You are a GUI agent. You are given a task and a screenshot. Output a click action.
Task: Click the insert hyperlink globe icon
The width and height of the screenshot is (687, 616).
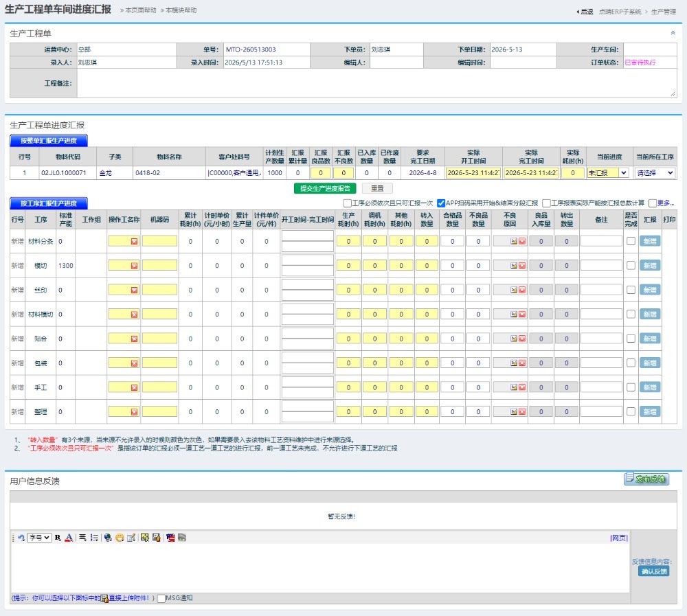108,538
